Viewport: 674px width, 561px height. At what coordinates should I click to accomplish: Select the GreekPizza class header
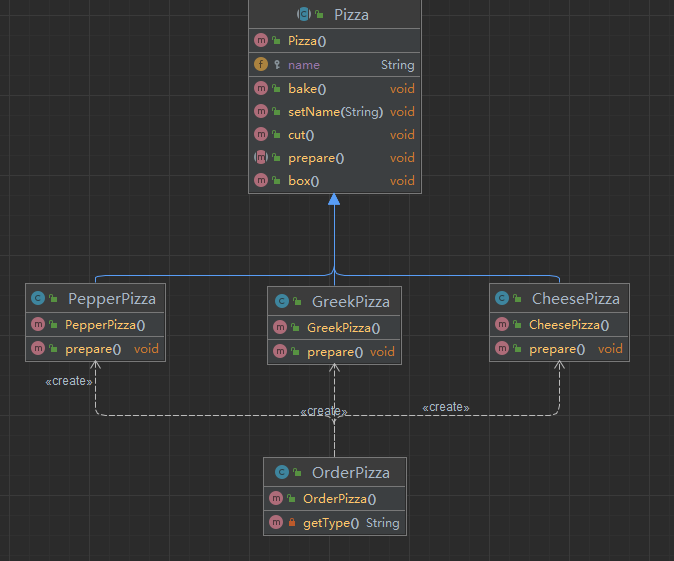(x=334, y=301)
